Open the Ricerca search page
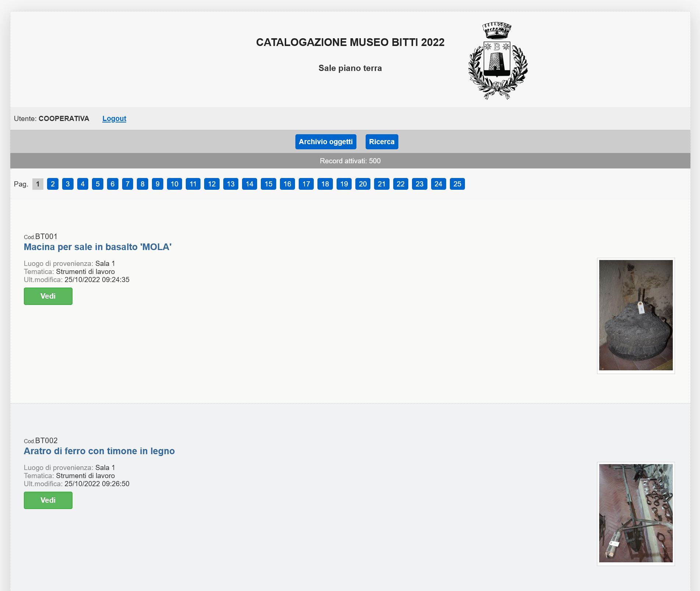This screenshot has height=591, width=700. pos(381,142)
